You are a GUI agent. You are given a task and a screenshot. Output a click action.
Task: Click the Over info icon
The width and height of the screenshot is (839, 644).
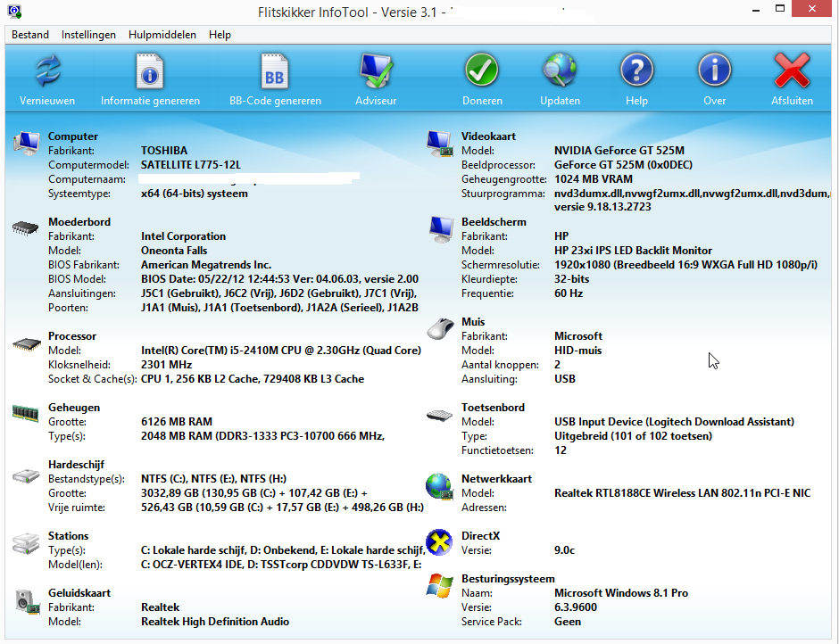click(x=714, y=70)
